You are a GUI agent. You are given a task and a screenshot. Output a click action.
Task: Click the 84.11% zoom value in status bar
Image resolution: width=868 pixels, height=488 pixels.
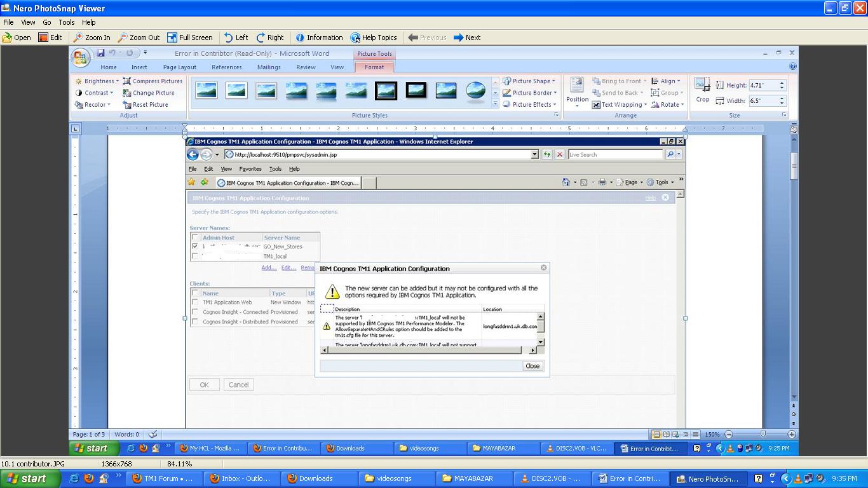click(x=180, y=464)
